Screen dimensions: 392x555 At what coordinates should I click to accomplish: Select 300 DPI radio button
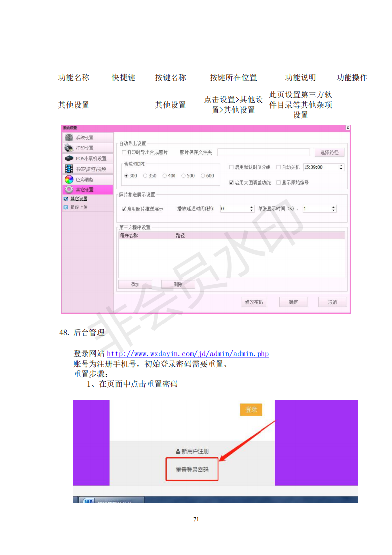click(x=127, y=176)
